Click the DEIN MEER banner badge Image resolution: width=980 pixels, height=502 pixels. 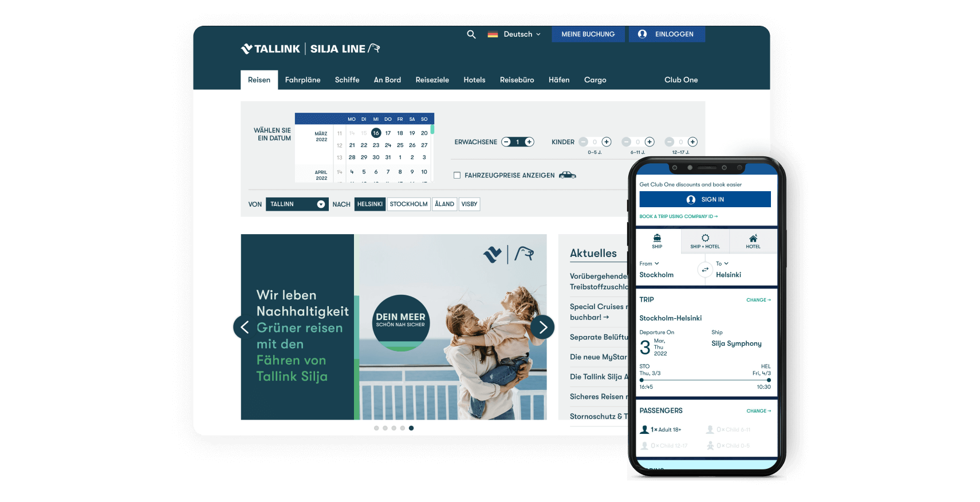tap(400, 323)
